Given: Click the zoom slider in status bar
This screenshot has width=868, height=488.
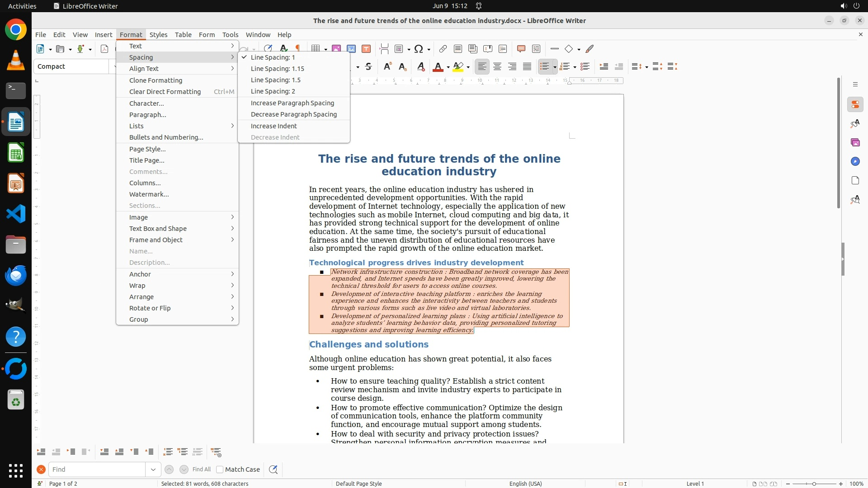Looking at the screenshot, I should coord(814,483).
